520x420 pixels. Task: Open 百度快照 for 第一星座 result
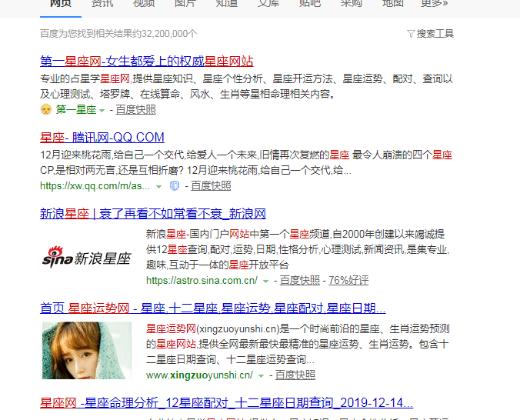135,109
